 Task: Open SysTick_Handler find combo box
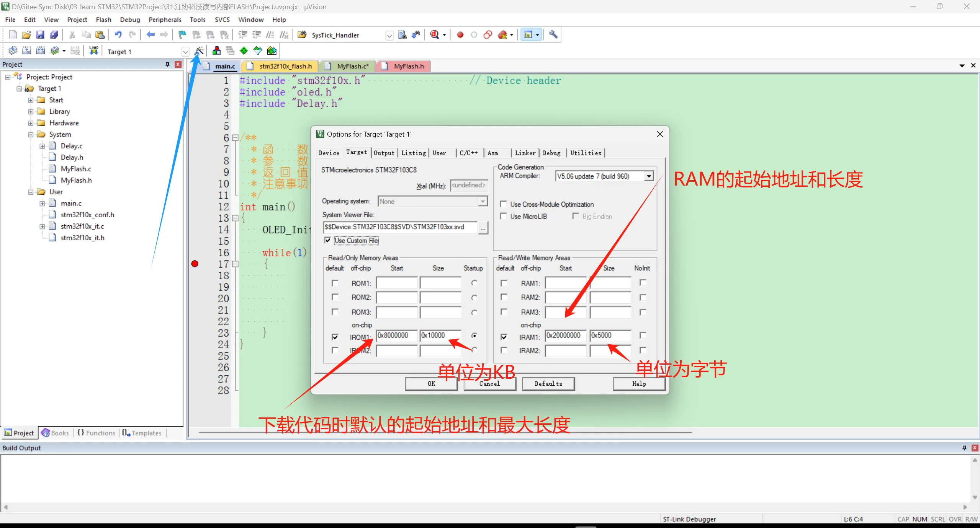click(x=389, y=35)
